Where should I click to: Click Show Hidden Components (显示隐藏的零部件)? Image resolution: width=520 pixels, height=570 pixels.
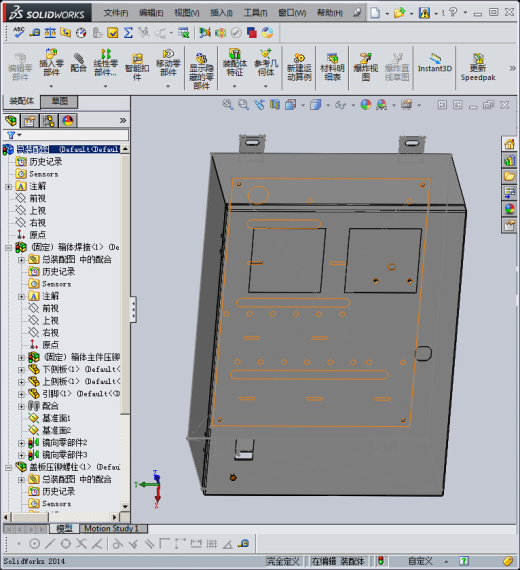tap(201, 71)
